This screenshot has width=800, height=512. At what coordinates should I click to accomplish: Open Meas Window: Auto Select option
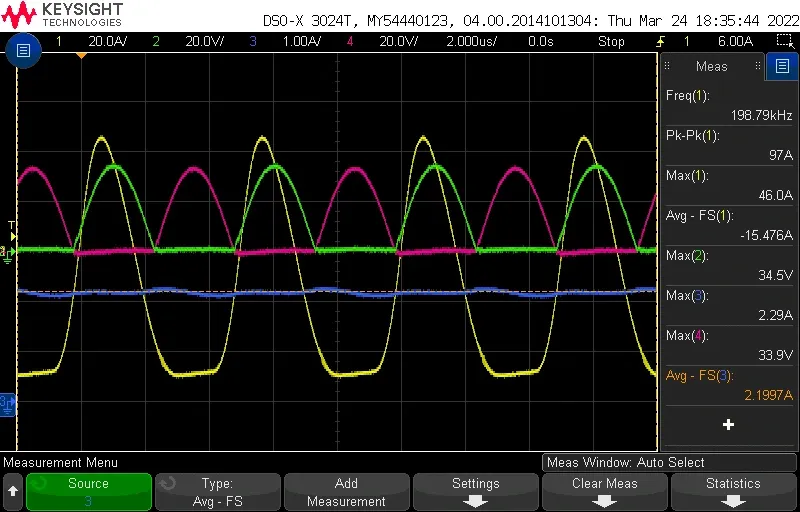(x=669, y=463)
